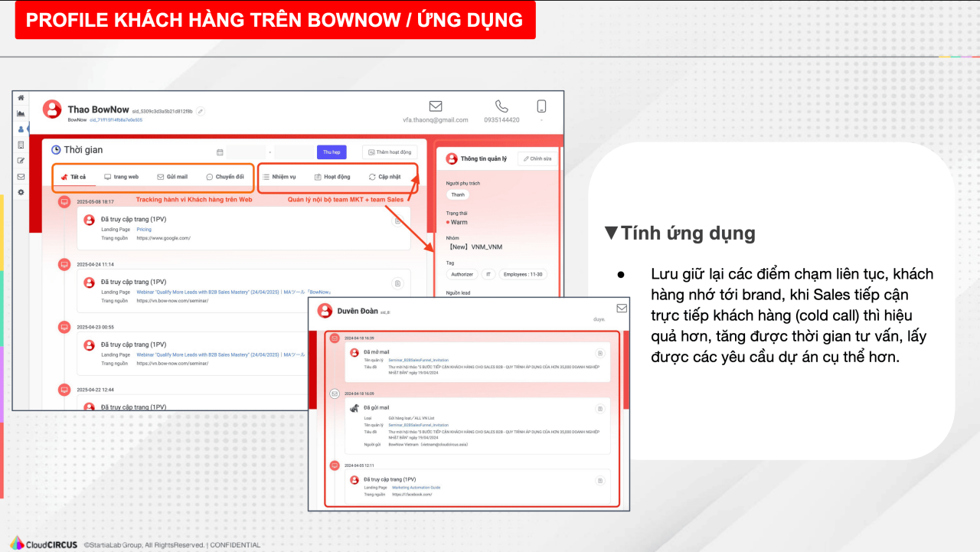Click the Thu hẹp button
Screen dimensions: 980x552
[x=332, y=152]
